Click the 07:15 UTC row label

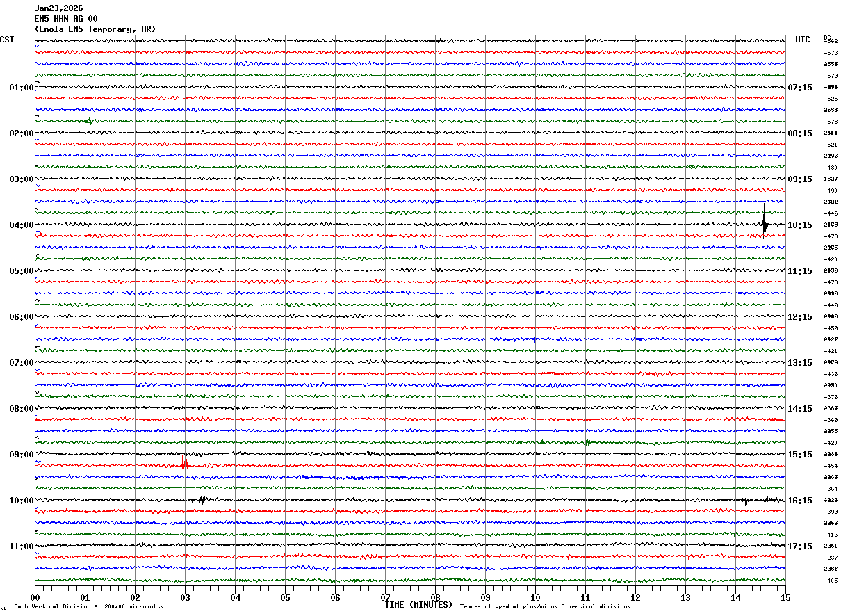point(800,88)
